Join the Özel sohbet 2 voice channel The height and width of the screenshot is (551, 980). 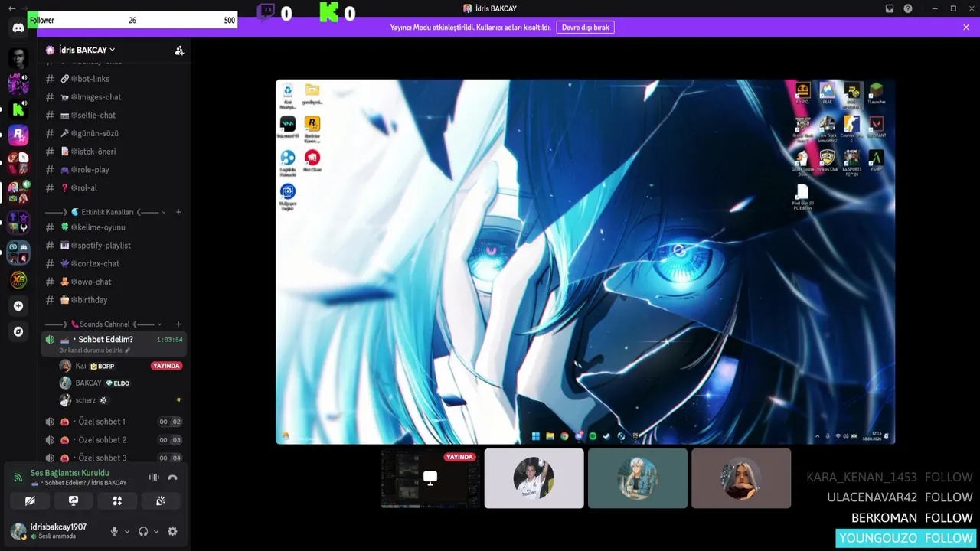(114, 440)
